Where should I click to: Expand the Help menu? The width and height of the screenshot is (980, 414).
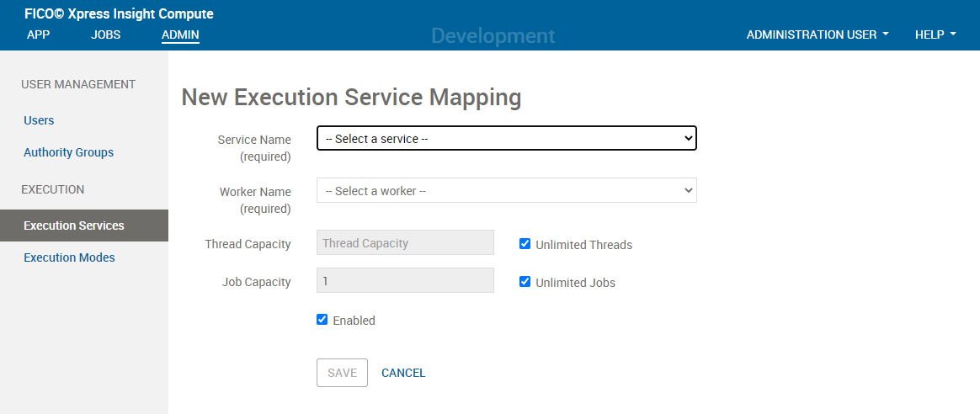pyautogui.click(x=935, y=35)
